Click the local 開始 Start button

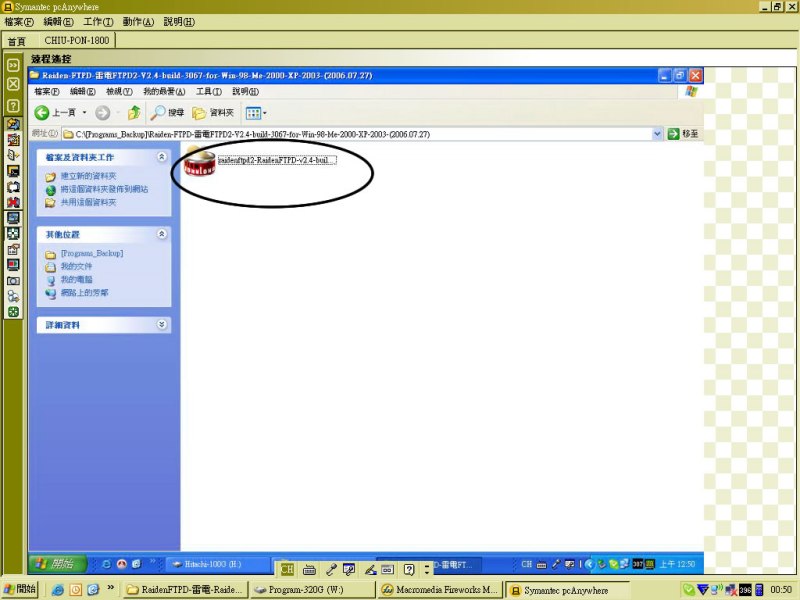coord(20,589)
